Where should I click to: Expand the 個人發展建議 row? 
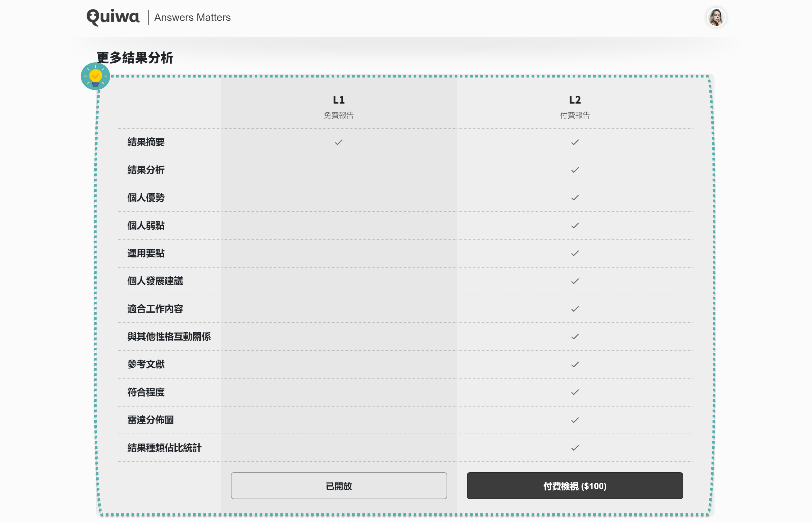tap(156, 281)
